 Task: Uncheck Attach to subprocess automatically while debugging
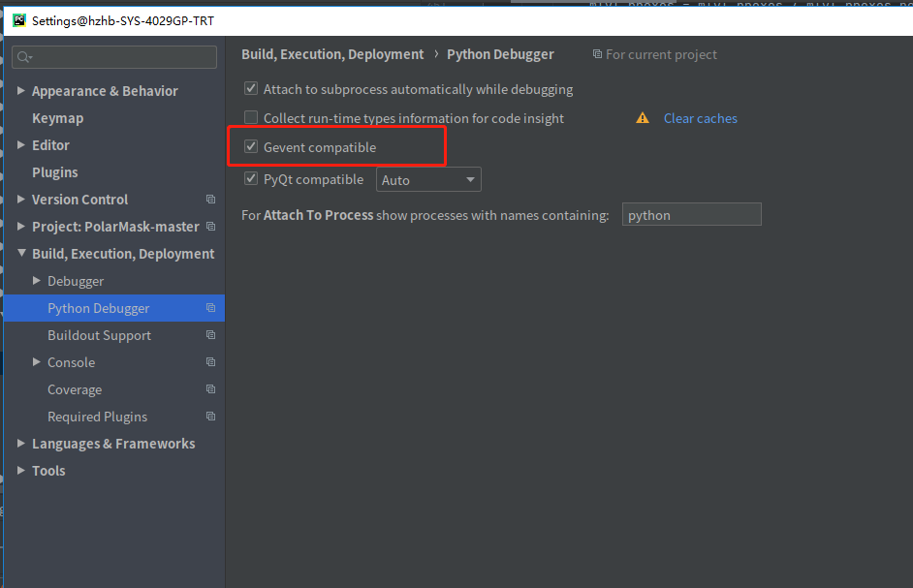[x=250, y=88]
